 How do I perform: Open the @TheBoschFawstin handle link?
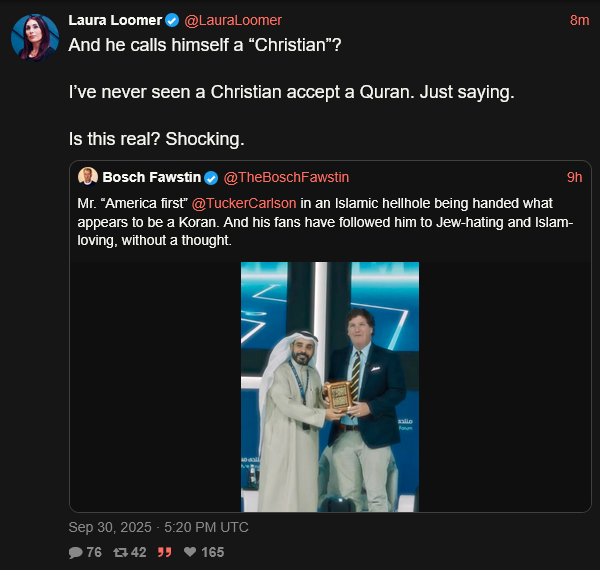coord(285,178)
